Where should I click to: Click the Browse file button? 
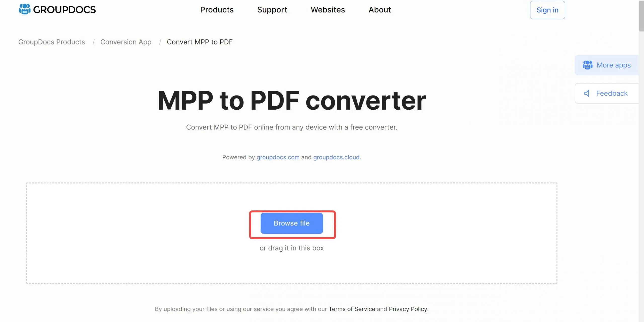[292, 223]
